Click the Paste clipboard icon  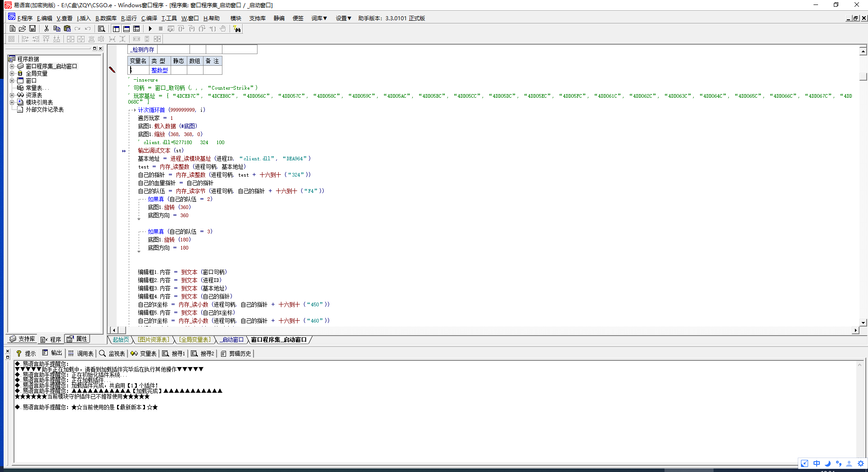(x=67, y=28)
